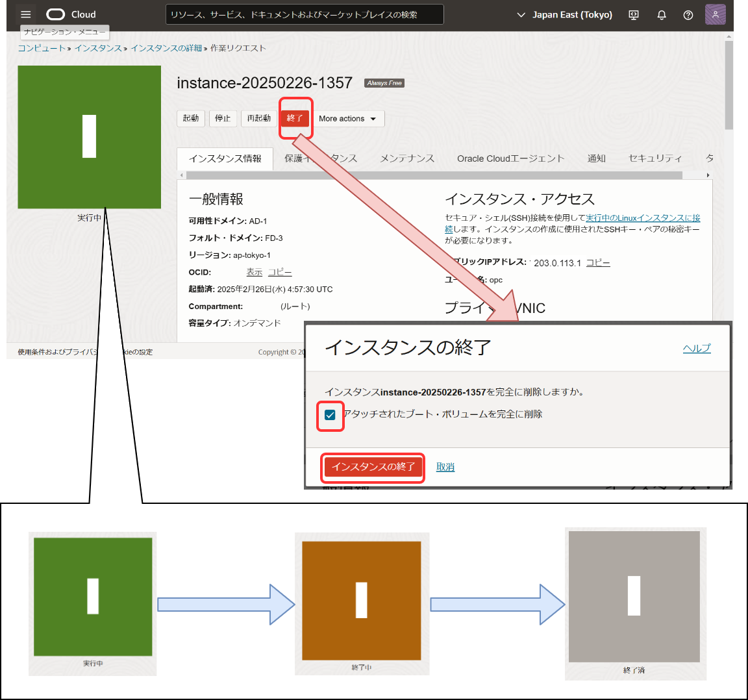This screenshot has width=748, height=700.
Task: Go to インスタンス breadcrumb
Action: (98, 48)
